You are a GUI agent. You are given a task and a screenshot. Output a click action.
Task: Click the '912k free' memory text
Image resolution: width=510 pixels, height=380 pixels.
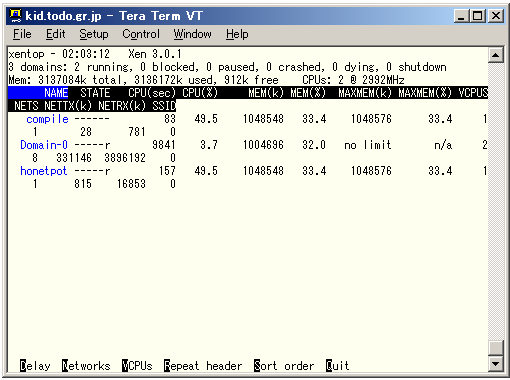251,80
